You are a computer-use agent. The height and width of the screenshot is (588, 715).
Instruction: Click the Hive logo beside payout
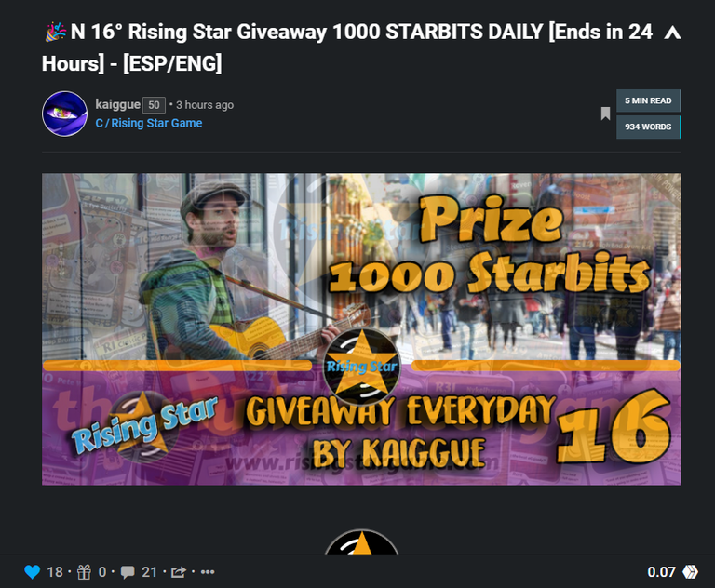pos(691,572)
